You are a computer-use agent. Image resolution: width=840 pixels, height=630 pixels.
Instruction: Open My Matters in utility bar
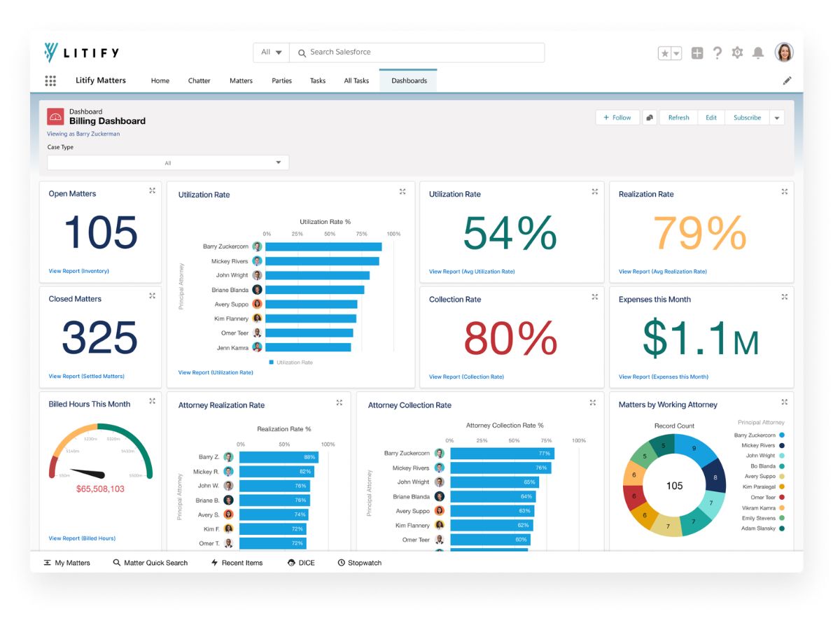[67, 563]
